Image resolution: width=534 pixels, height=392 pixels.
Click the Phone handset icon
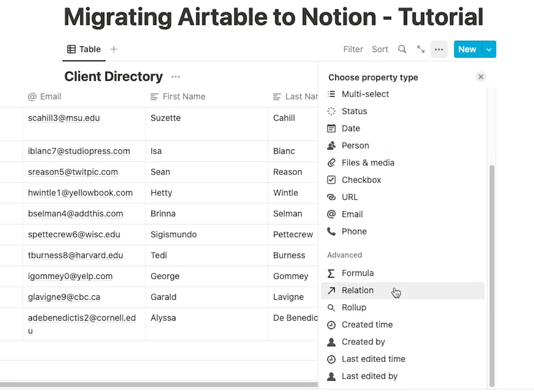pyautogui.click(x=331, y=232)
